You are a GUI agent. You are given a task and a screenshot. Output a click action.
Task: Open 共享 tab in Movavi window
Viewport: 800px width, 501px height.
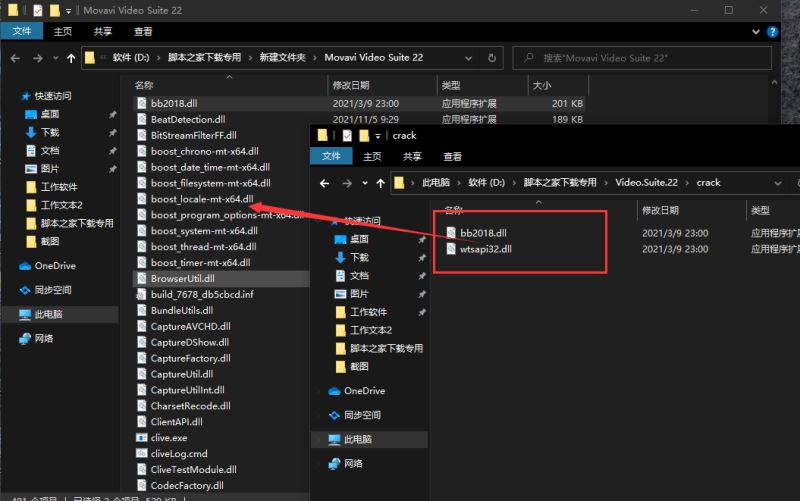pos(103,32)
